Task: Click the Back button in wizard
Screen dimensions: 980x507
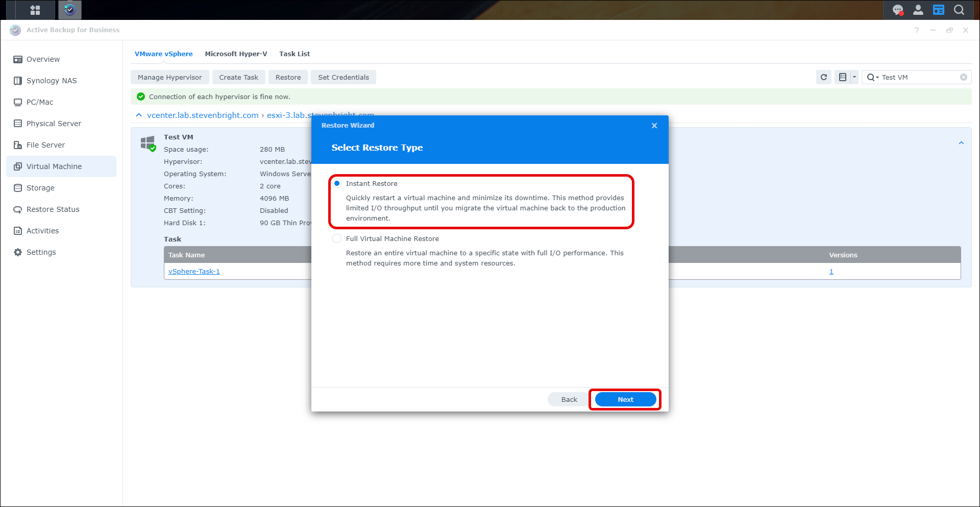Action: 569,399
